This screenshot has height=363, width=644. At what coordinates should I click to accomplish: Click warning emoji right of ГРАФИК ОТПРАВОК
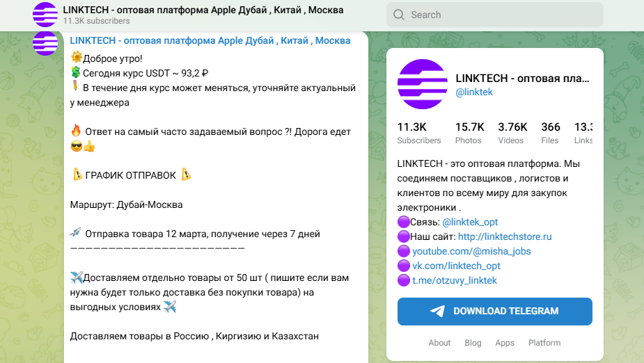point(186,175)
